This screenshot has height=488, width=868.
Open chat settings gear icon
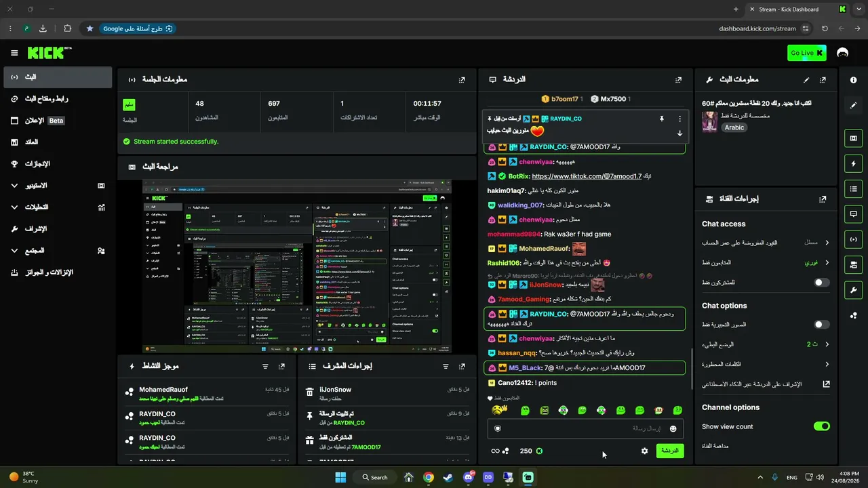tap(644, 451)
